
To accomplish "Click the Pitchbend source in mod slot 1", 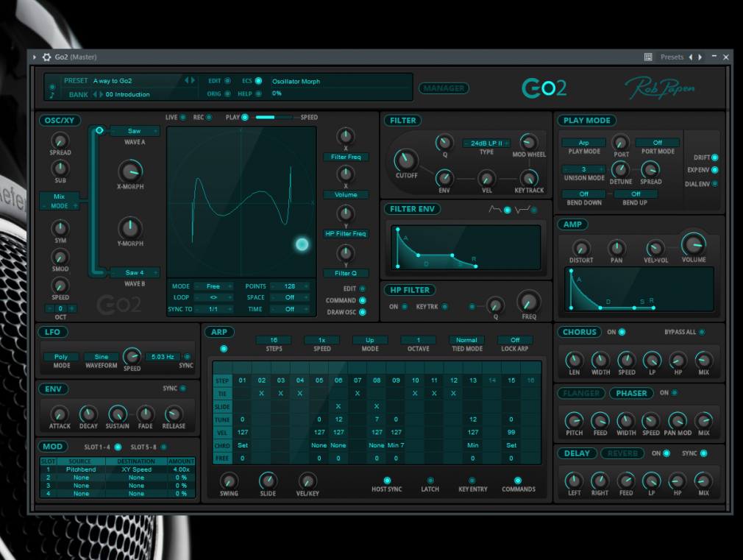I will click(81, 469).
